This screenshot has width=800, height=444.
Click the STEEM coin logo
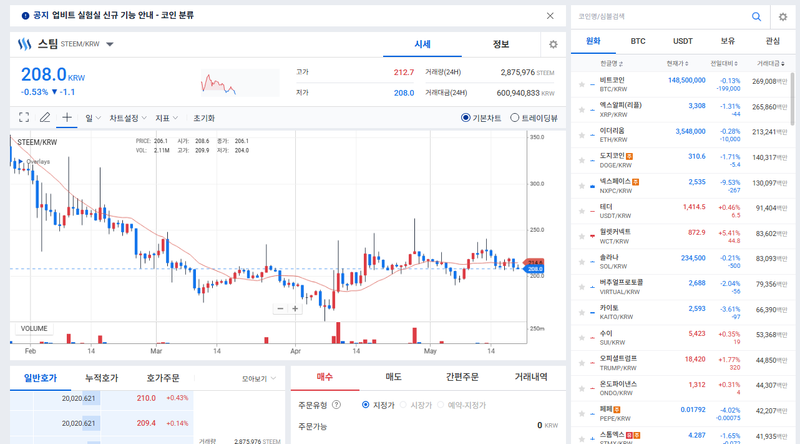pos(24,44)
